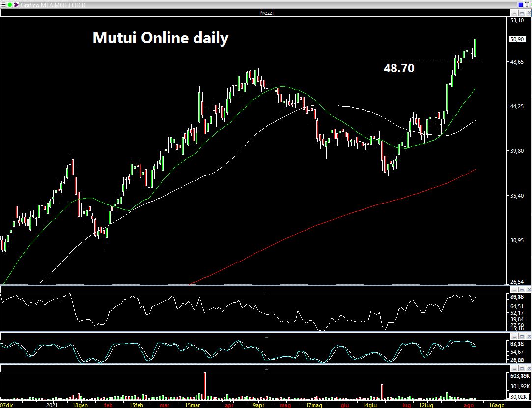Select the T text tool icon
Viewport: 532px width, 408px height.
tap(528, 5)
